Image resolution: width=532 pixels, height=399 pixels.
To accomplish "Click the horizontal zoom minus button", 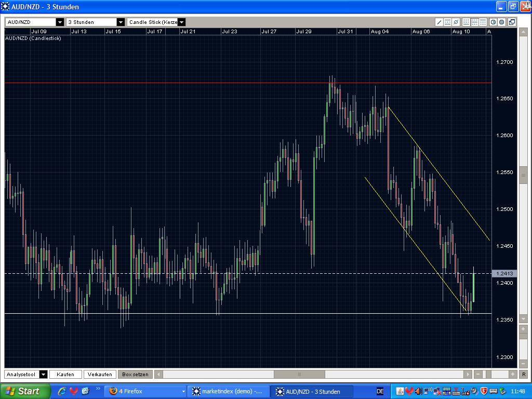I will click(x=478, y=374).
